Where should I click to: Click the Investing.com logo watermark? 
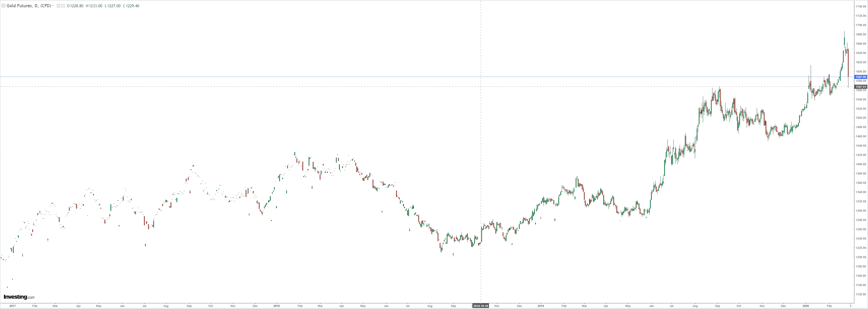tap(19, 297)
